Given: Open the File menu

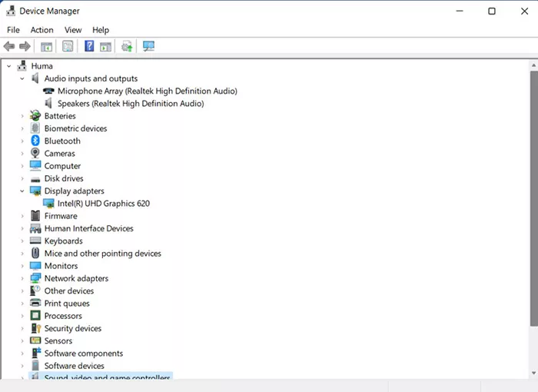Looking at the screenshot, I should tap(13, 30).
